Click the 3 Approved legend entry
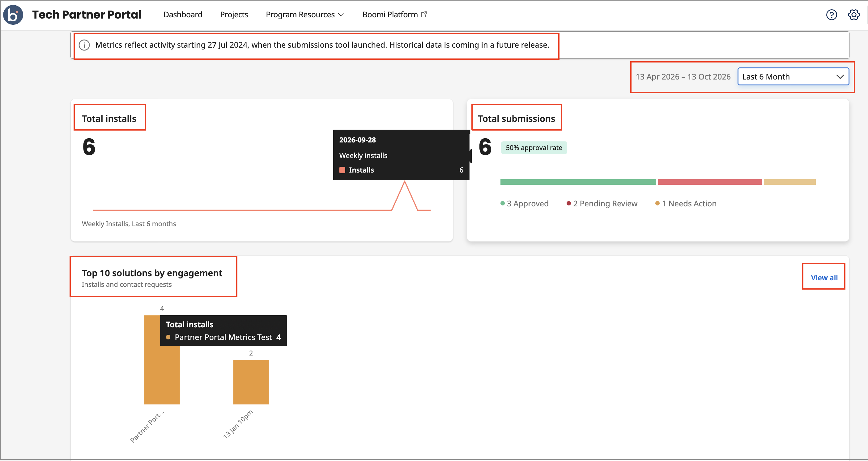 tap(524, 204)
